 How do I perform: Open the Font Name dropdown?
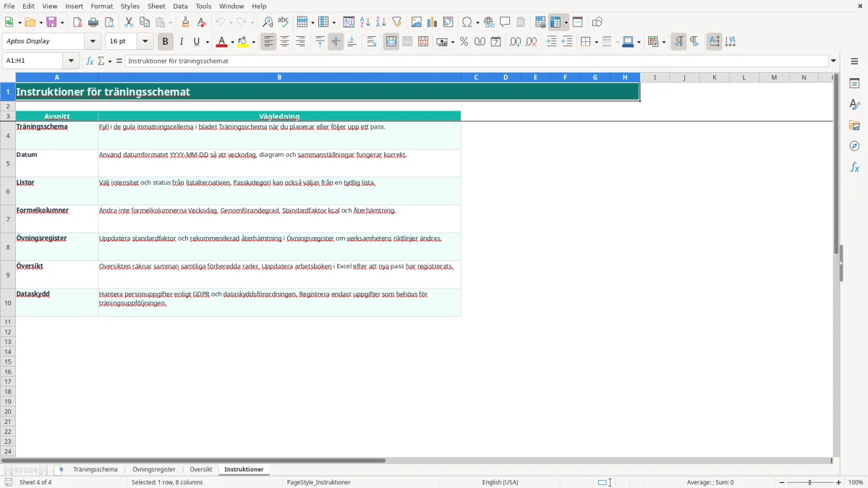point(93,42)
